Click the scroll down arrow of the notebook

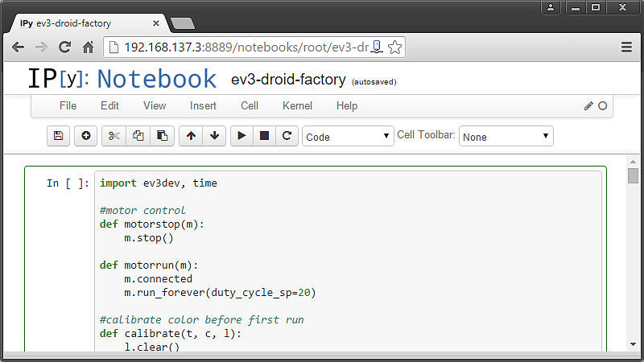633,344
